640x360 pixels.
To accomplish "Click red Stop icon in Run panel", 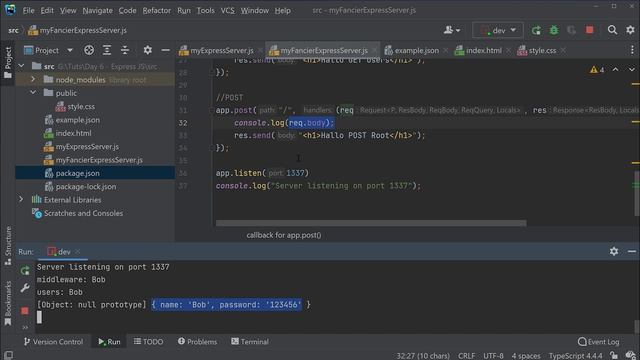I will (25, 311).
